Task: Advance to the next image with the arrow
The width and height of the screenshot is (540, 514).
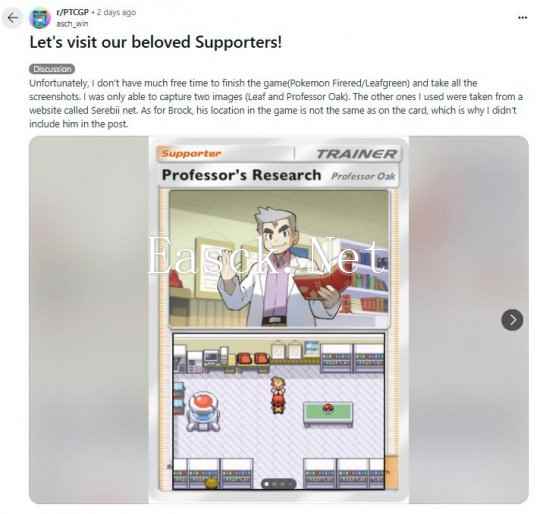Action: pyautogui.click(x=512, y=320)
